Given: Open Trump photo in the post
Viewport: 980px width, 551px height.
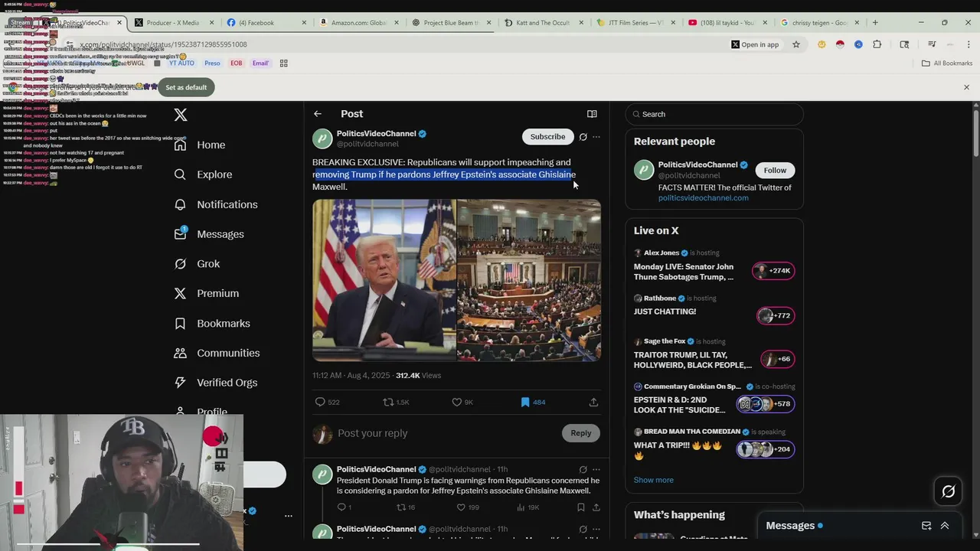Looking at the screenshot, I should coord(384,280).
